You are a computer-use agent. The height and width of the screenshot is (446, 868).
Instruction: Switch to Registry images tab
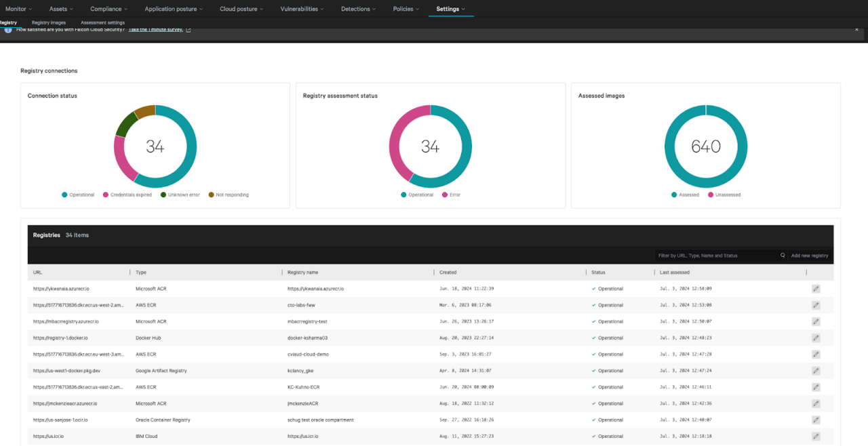point(49,22)
